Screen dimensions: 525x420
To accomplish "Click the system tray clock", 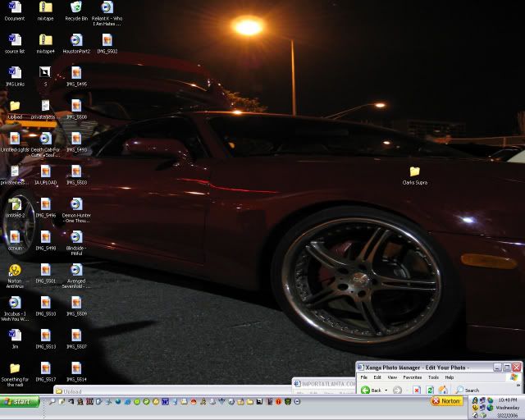I will point(506,399).
